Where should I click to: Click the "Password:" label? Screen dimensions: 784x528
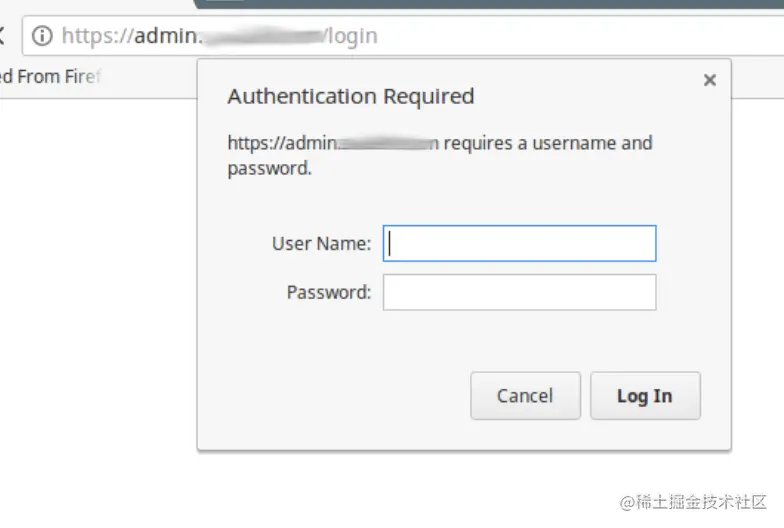pyautogui.click(x=328, y=292)
